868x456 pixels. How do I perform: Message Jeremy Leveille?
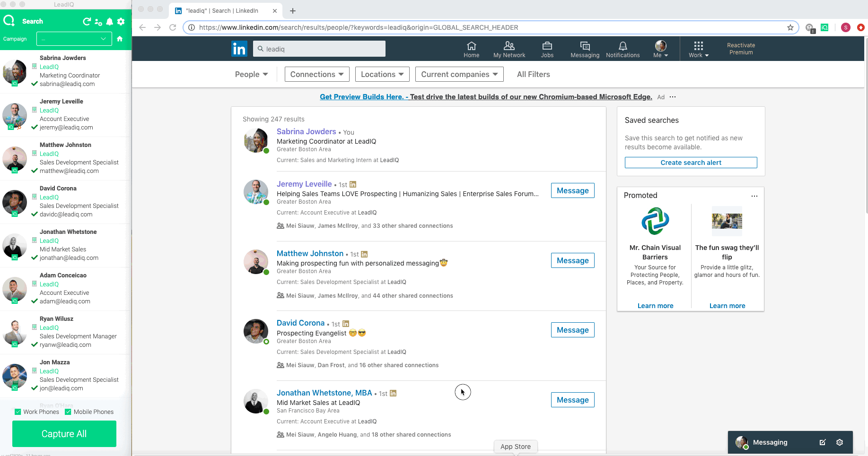click(572, 190)
